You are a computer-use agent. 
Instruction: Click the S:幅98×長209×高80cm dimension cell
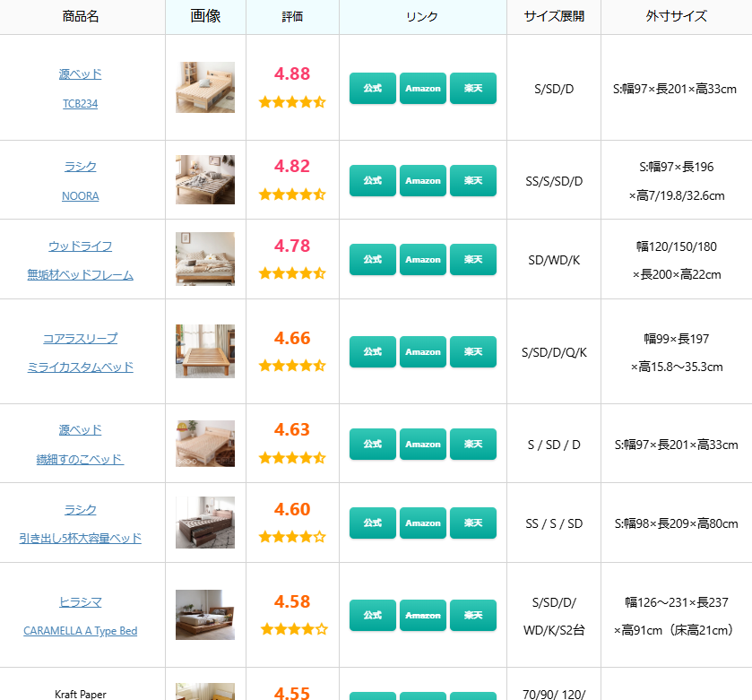tap(676, 523)
